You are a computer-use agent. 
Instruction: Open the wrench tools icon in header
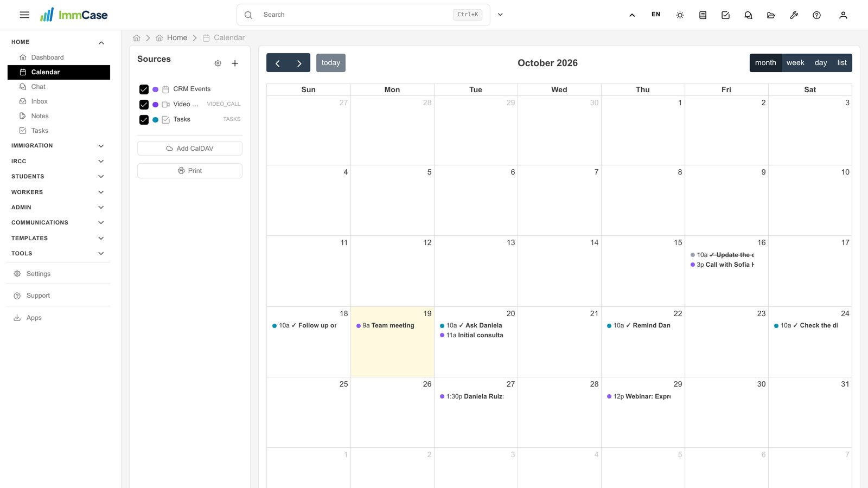794,15
